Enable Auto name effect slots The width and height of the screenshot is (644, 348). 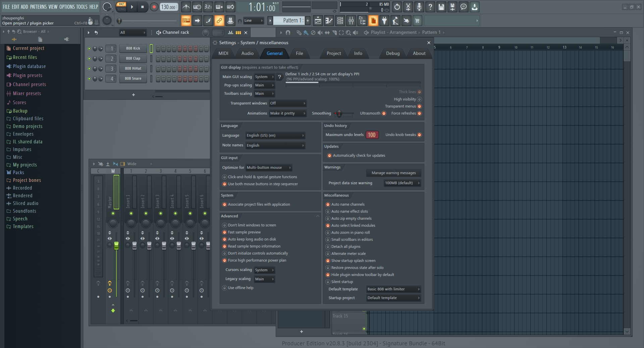(328, 212)
